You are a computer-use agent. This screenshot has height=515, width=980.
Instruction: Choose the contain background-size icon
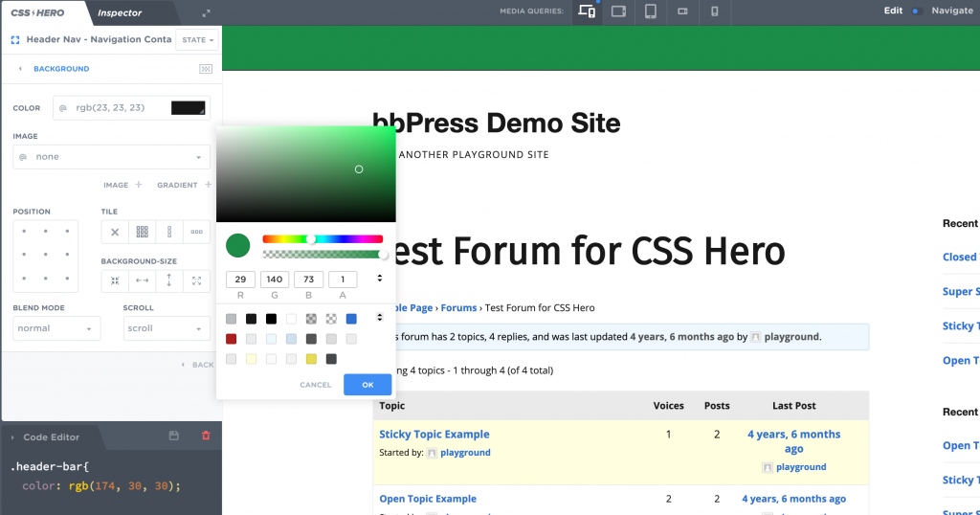click(115, 280)
